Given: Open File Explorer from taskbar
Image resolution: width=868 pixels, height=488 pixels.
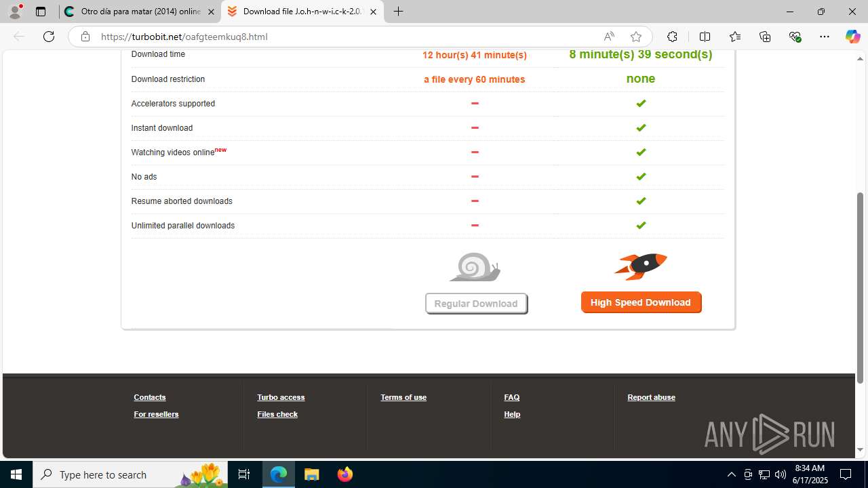Looking at the screenshot, I should click(x=311, y=474).
